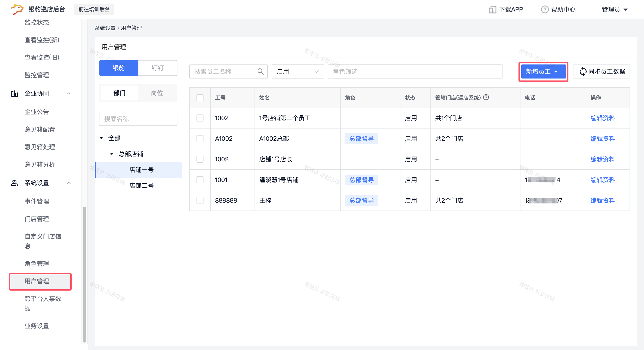
Task: Switch to the 钉钉 tab
Action: [x=157, y=68]
